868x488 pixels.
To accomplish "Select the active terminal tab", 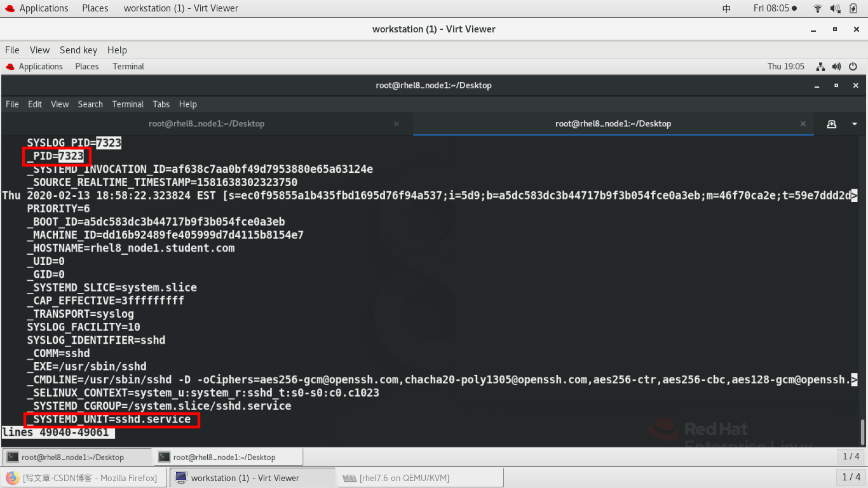I will point(613,124).
